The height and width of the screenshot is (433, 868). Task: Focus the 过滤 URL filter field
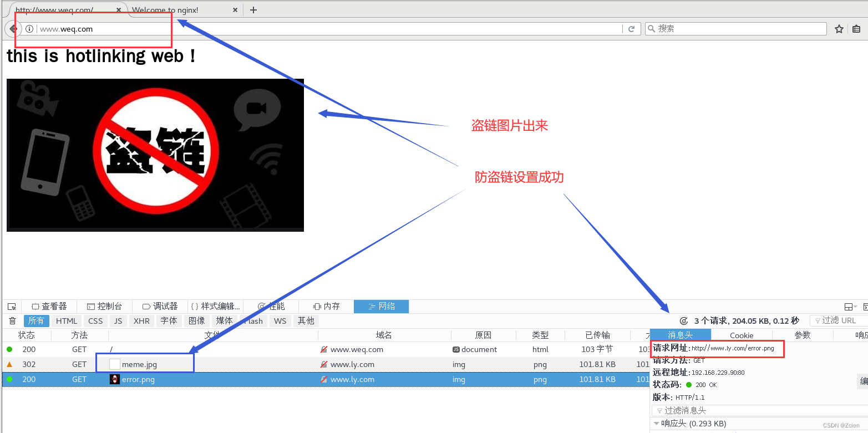click(839, 320)
